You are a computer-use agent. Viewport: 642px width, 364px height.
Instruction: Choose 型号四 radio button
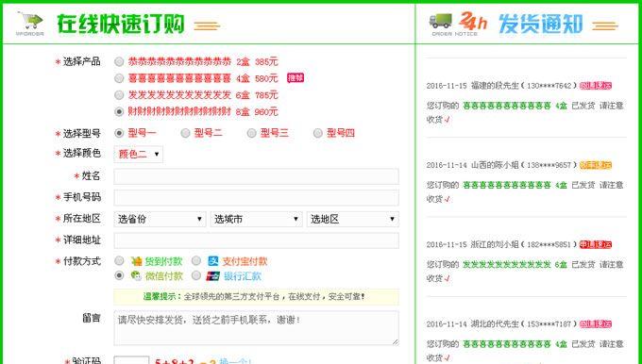click(318, 133)
